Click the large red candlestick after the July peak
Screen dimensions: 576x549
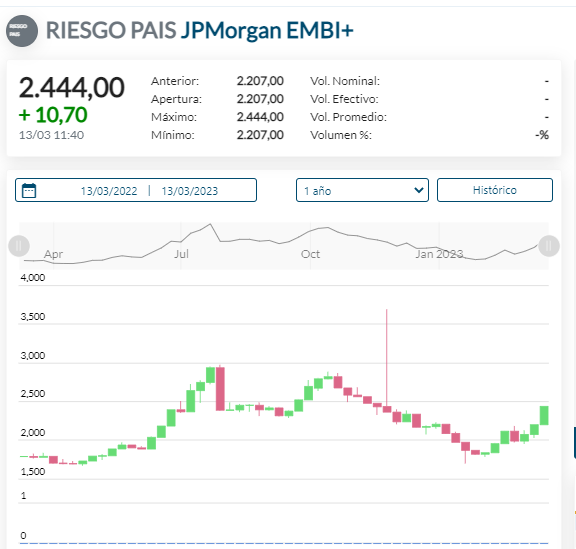click(x=220, y=388)
